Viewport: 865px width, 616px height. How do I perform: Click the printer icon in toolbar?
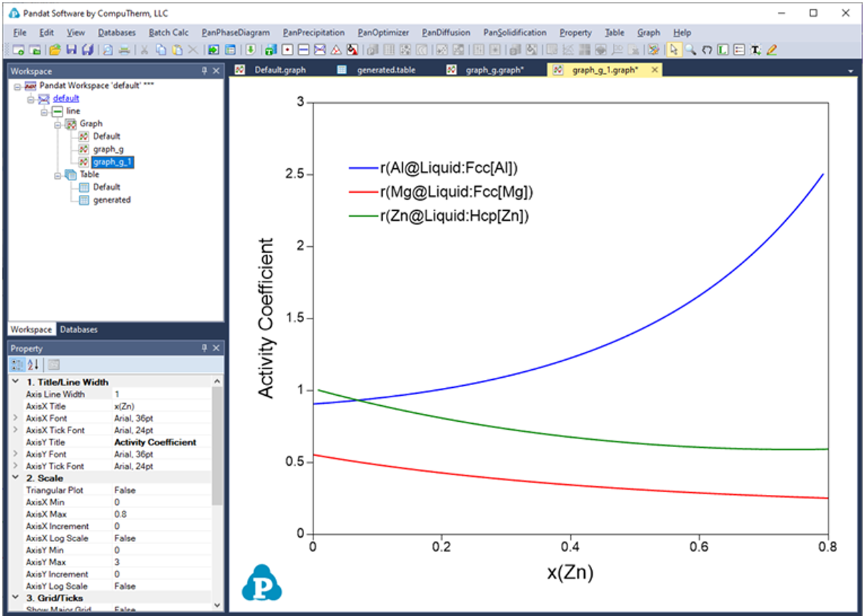click(124, 50)
